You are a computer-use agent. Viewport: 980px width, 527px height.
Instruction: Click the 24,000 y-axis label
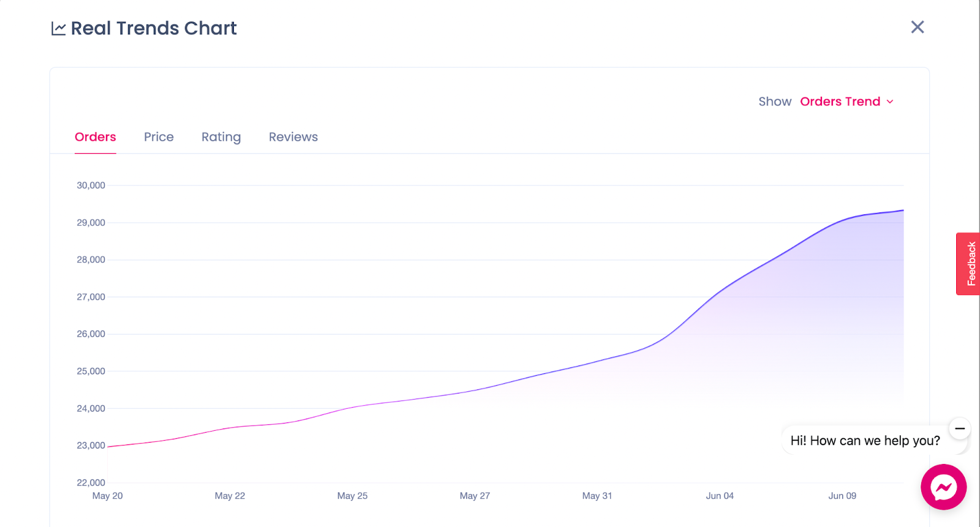click(x=91, y=408)
